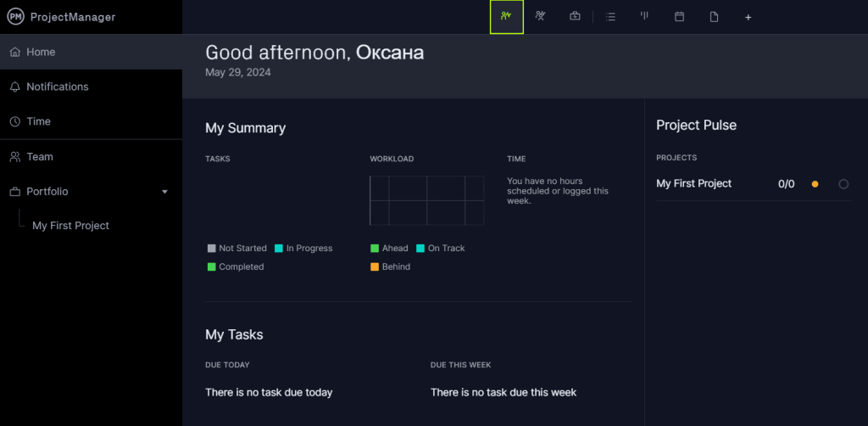The width and height of the screenshot is (868, 426).
Task: Click the 0/0 task count in Project Pulse
Action: click(x=786, y=184)
